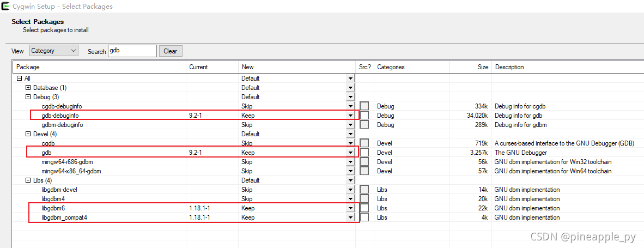Click 'The GNU Debugger' description

click(521, 152)
